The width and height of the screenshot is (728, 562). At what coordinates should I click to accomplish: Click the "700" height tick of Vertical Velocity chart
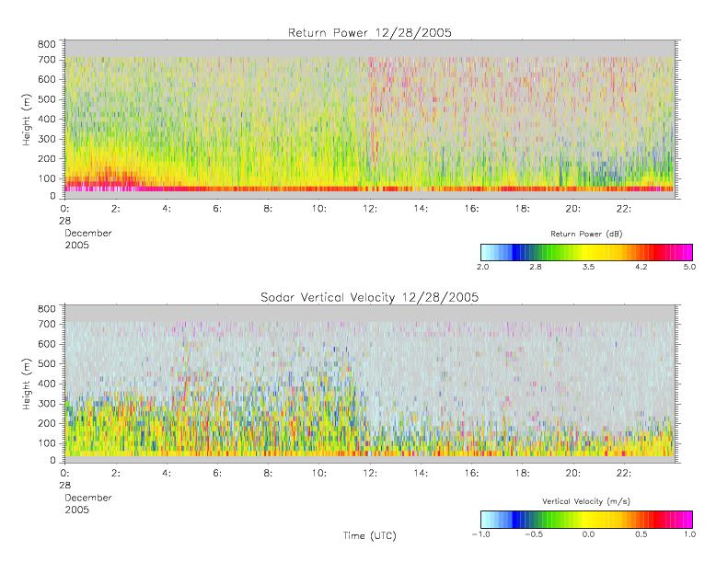[x=46, y=324]
